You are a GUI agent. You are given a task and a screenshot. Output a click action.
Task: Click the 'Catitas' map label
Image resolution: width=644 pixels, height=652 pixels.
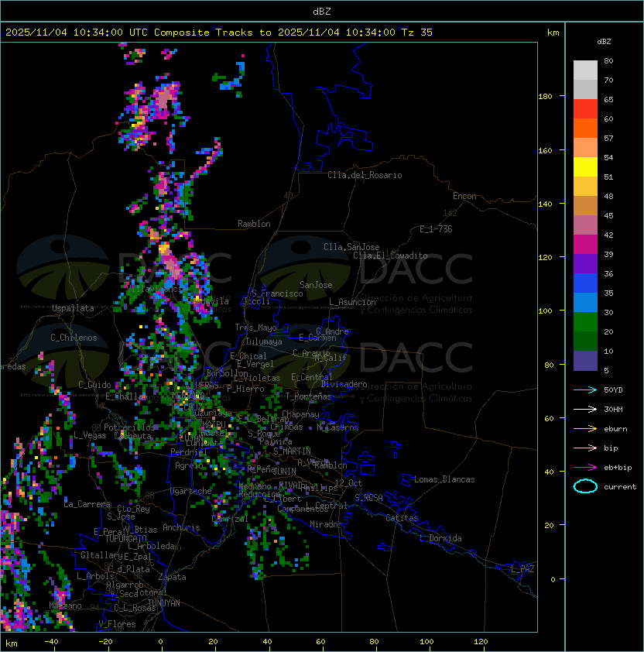pyautogui.click(x=402, y=518)
